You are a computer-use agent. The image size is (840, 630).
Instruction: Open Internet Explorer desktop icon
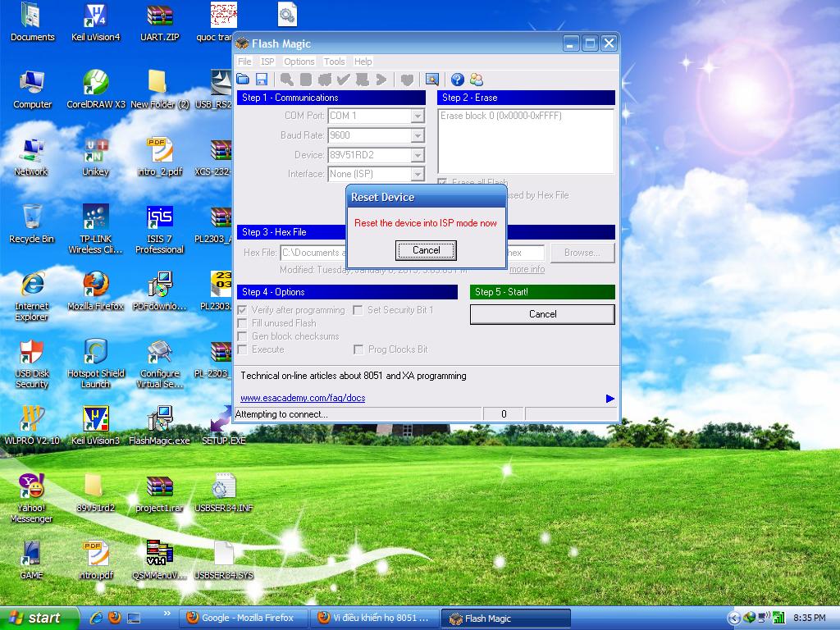click(x=32, y=296)
